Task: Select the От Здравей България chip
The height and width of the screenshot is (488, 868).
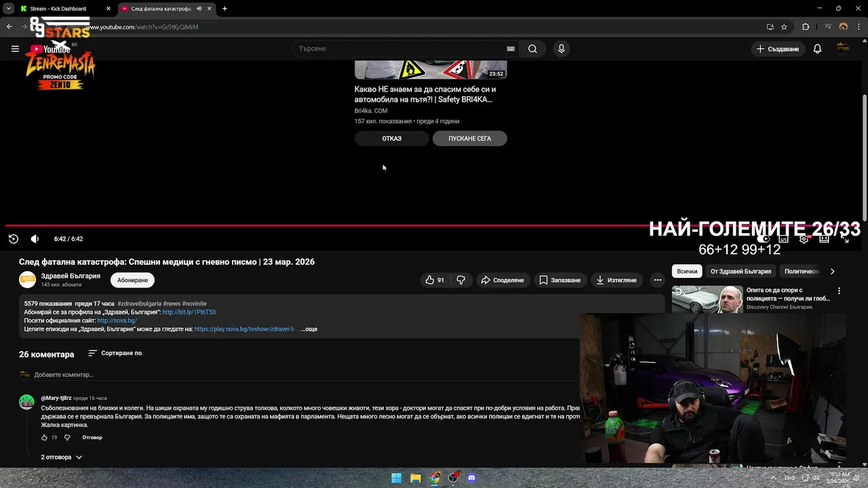Action: tap(741, 271)
